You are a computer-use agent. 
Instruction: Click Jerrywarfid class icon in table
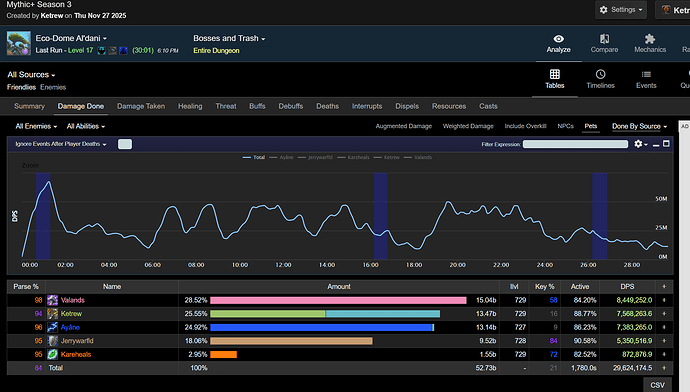click(x=52, y=341)
